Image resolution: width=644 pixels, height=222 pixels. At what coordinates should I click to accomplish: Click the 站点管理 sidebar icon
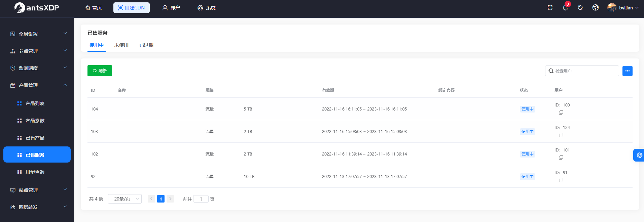(13, 190)
